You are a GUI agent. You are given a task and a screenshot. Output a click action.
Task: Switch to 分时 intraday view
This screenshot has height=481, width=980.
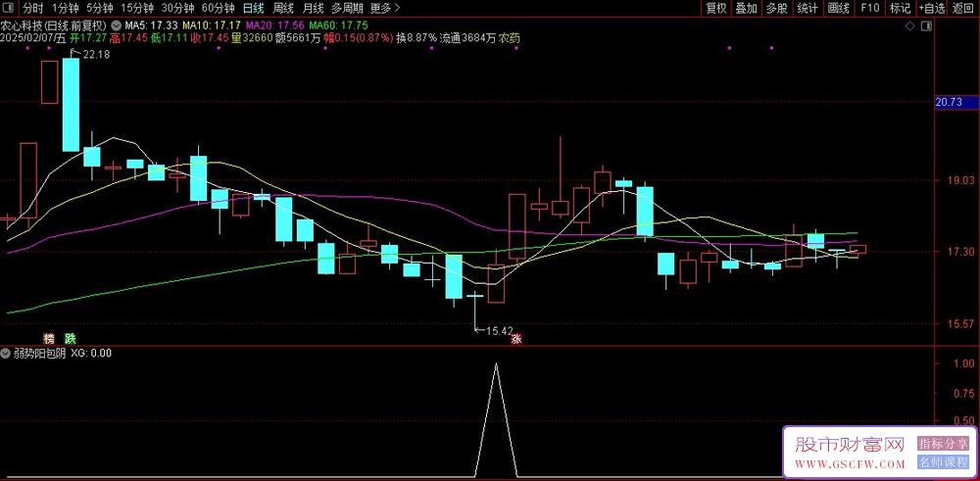33,8
